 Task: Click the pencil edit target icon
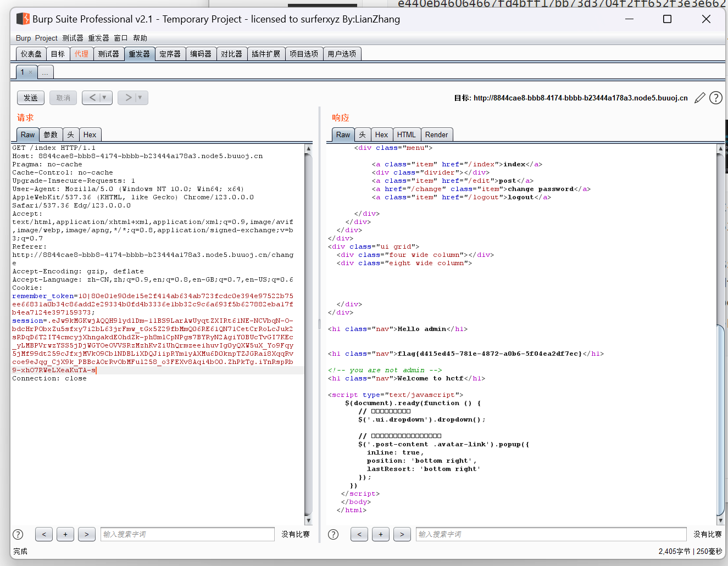(x=699, y=98)
